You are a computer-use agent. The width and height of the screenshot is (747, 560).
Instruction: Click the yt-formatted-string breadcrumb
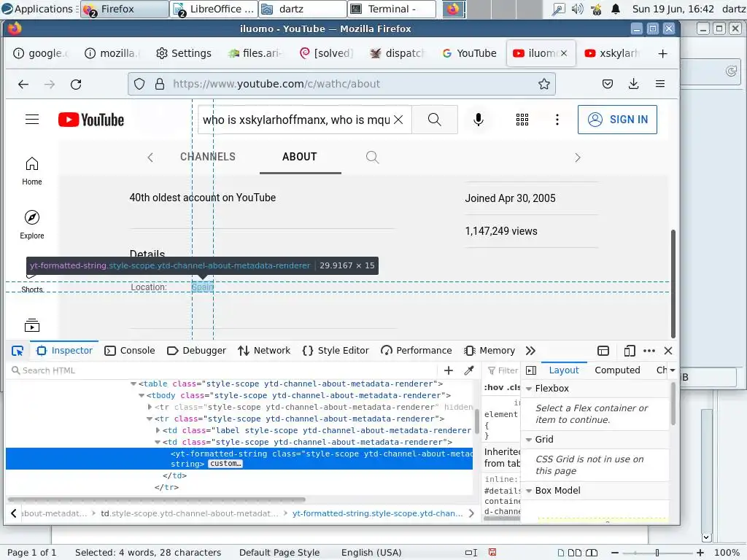[377, 513]
